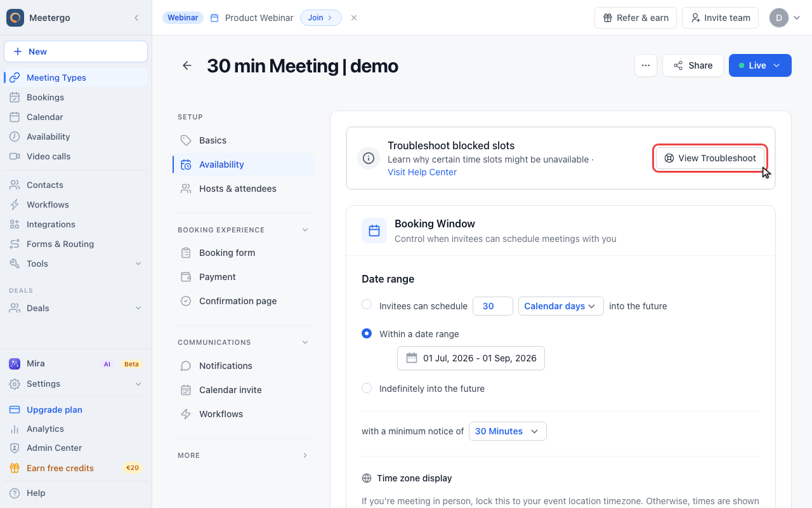
Task: Click the Webinar tag badge
Action: [183, 18]
